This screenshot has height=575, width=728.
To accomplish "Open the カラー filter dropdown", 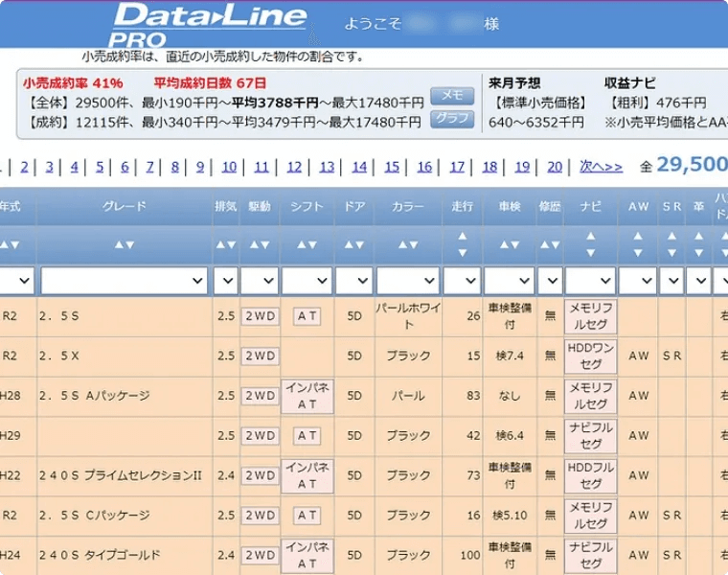I will click(x=413, y=281).
